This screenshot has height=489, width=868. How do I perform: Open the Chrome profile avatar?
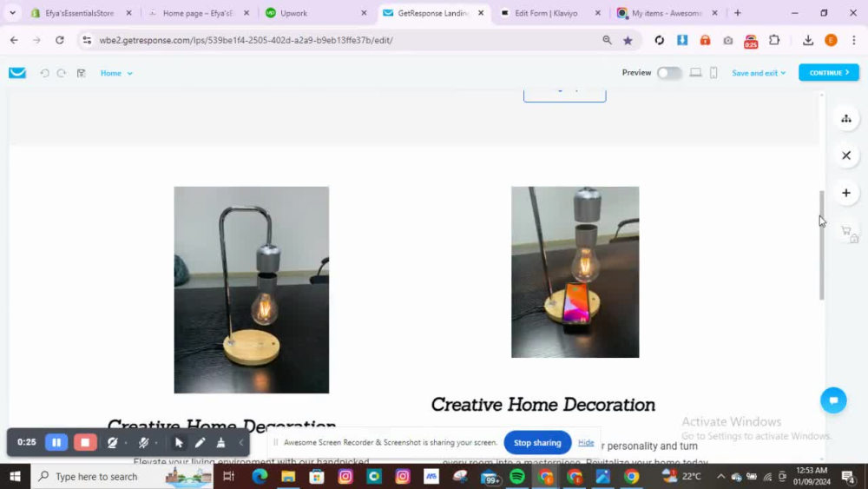tap(831, 40)
